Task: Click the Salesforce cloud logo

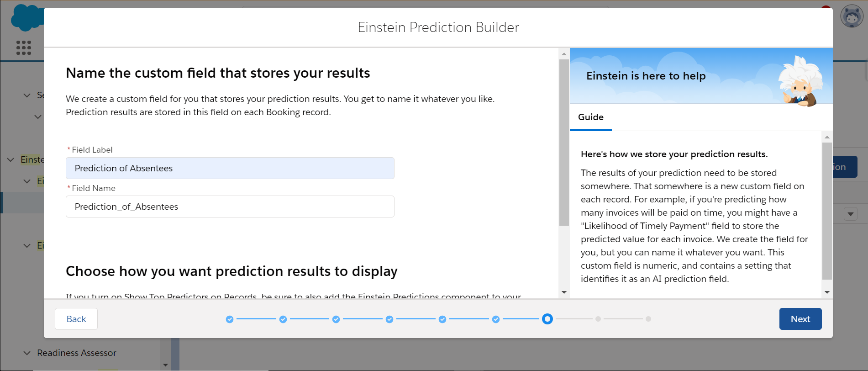Action: (x=26, y=18)
